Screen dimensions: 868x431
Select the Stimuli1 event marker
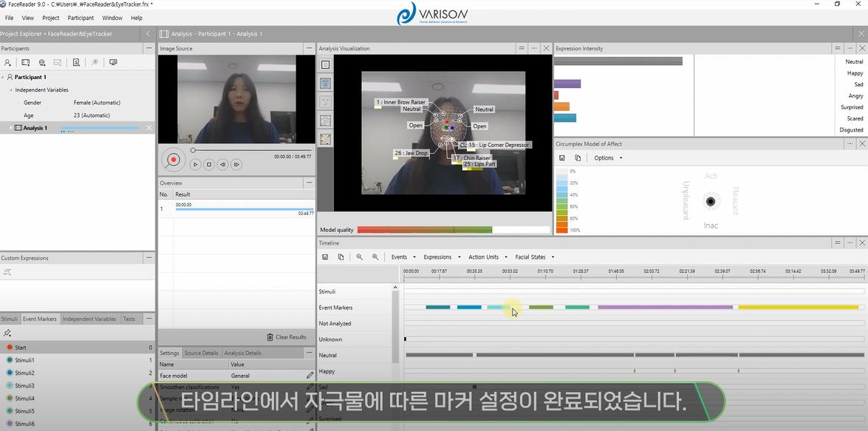coord(78,360)
